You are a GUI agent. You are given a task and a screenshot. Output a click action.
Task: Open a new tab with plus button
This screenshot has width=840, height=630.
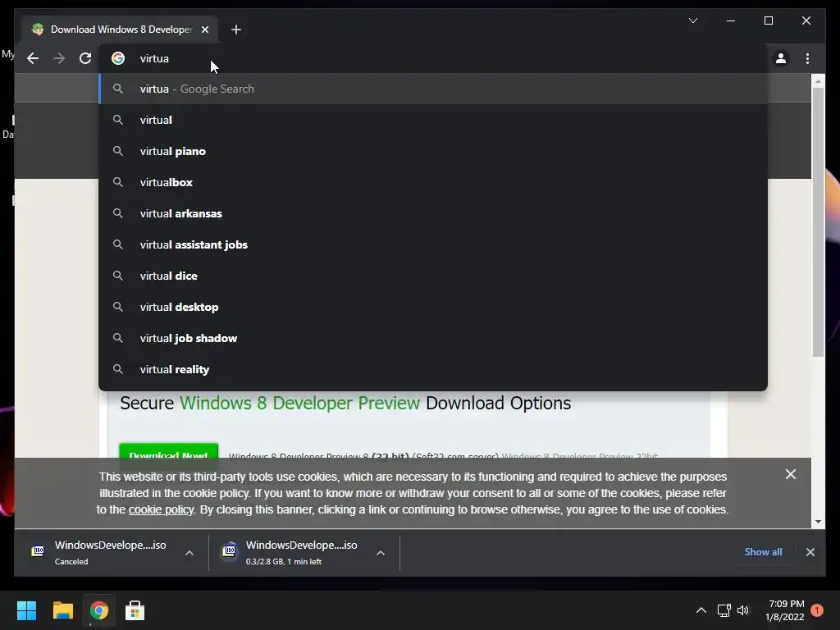tap(235, 30)
